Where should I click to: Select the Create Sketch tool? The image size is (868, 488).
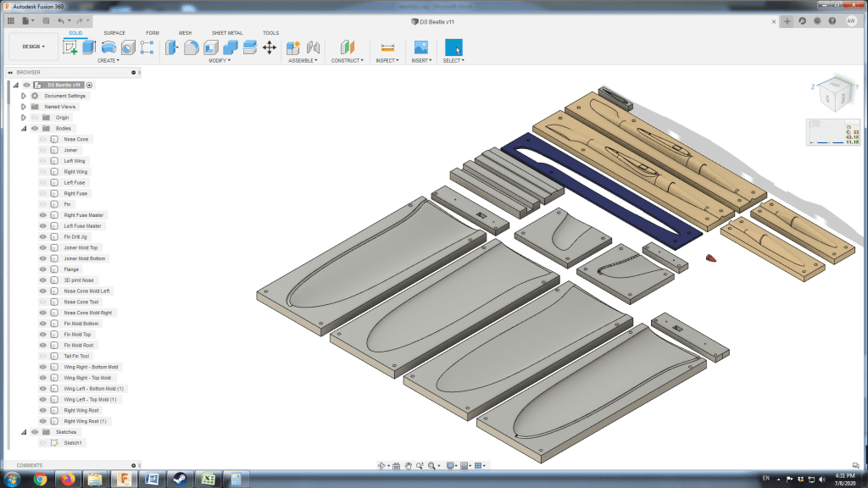[70, 47]
